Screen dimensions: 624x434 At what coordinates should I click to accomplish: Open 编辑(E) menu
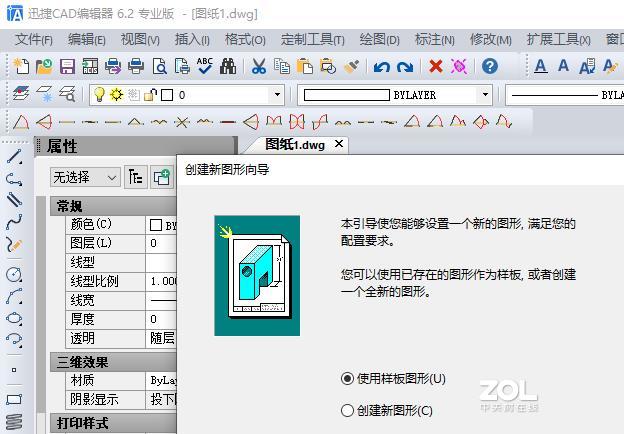coord(86,40)
